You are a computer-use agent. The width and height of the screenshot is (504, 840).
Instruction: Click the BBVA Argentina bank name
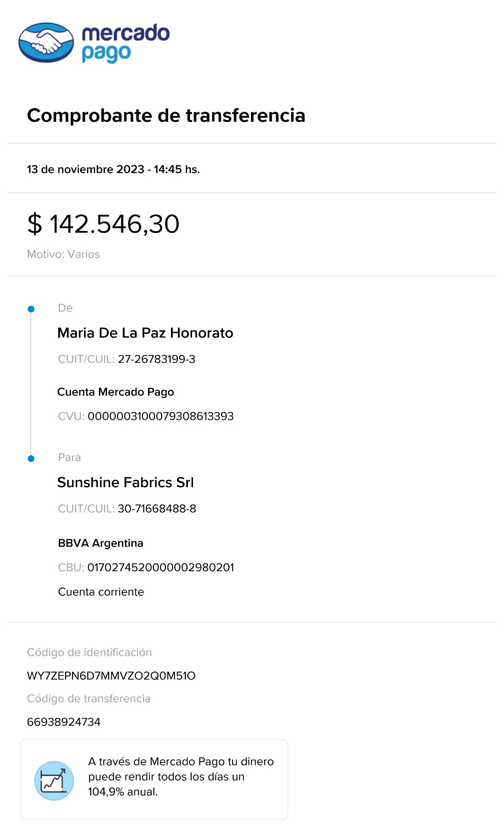coord(100,543)
